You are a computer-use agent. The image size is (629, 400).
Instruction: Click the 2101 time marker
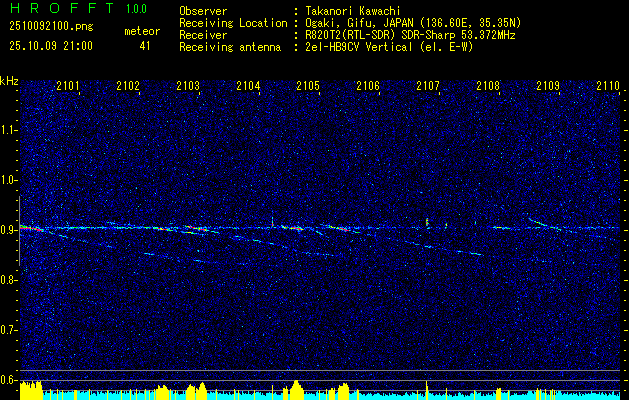[x=67, y=85]
